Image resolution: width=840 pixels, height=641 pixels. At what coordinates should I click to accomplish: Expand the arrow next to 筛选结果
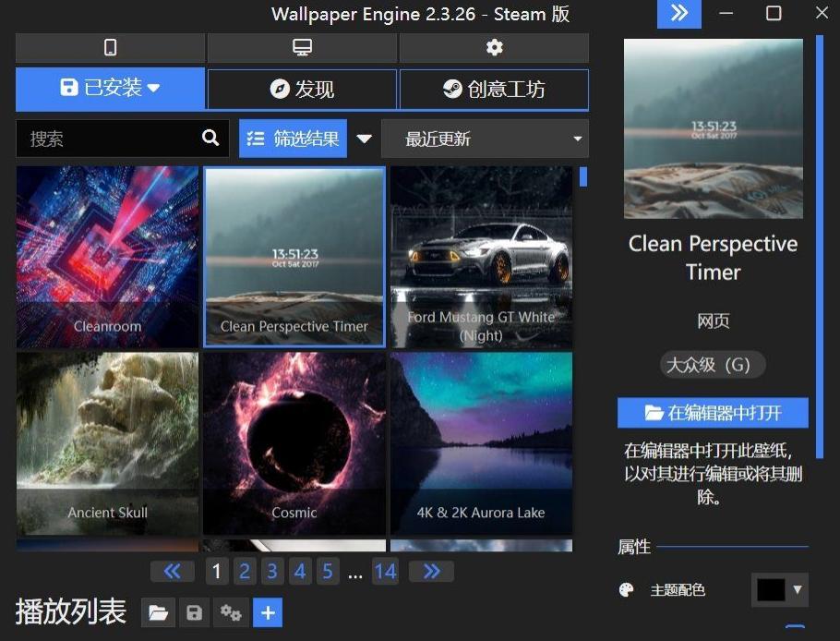click(x=365, y=139)
